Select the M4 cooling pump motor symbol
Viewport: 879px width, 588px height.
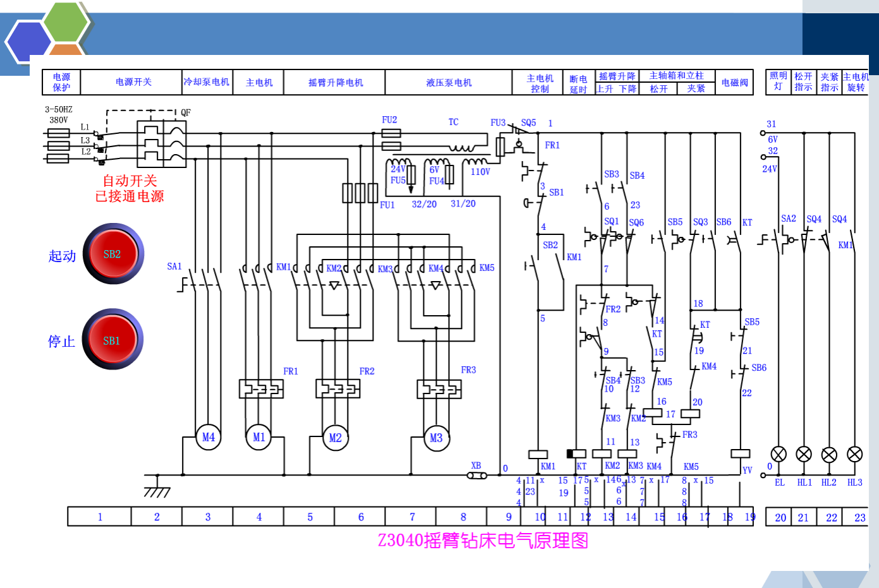coord(209,437)
